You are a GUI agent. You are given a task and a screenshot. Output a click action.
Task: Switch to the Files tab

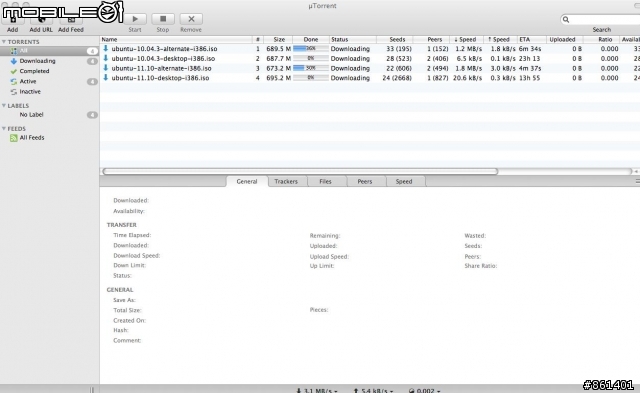pos(325,182)
